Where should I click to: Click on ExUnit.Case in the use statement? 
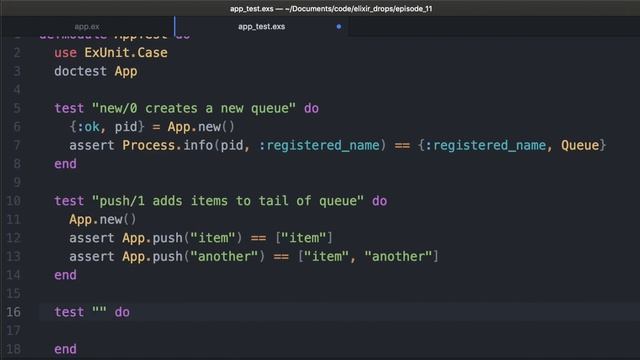point(126,53)
